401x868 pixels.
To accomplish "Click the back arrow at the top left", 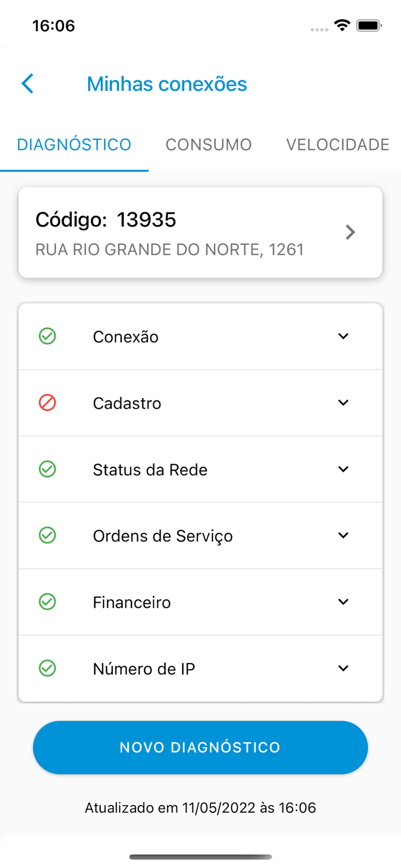I will [x=27, y=83].
